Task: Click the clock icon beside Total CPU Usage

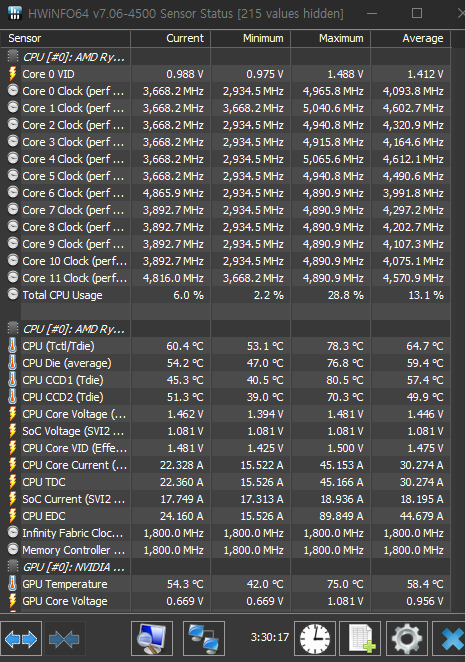Action: (13, 294)
